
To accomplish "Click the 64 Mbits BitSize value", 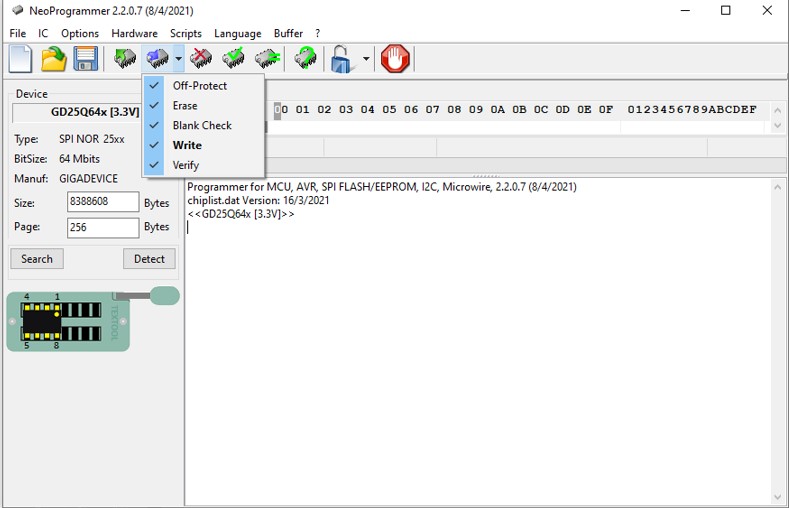I will (x=80, y=159).
